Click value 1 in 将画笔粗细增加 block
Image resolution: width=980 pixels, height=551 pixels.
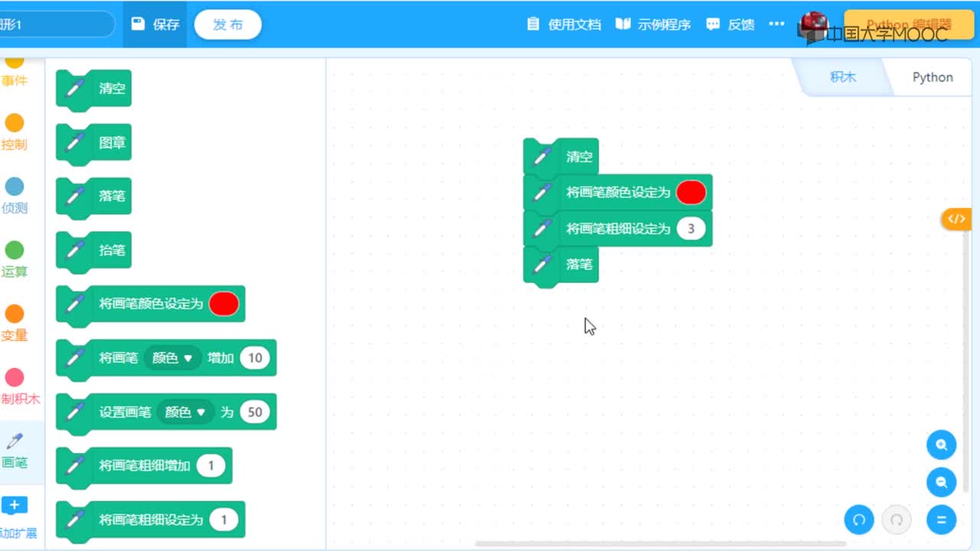[211, 465]
